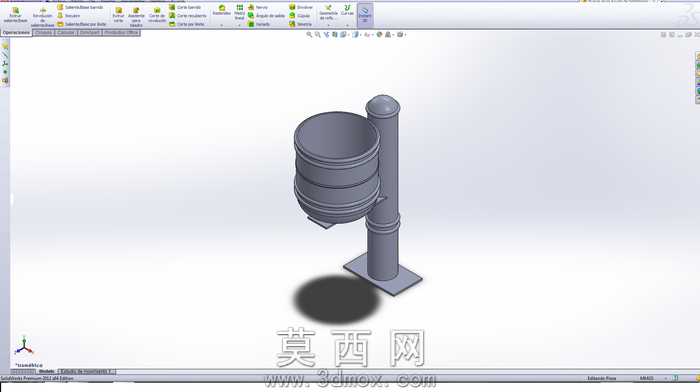Click Zoom to fit magnifier icon
The height and width of the screenshot is (392, 700).
(x=309, y=34)
